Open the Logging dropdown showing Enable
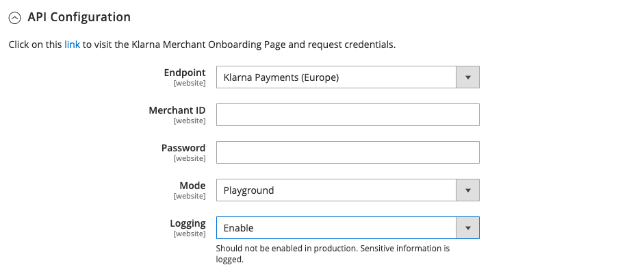The image size is (644, 276). click(x=348, y=228)
